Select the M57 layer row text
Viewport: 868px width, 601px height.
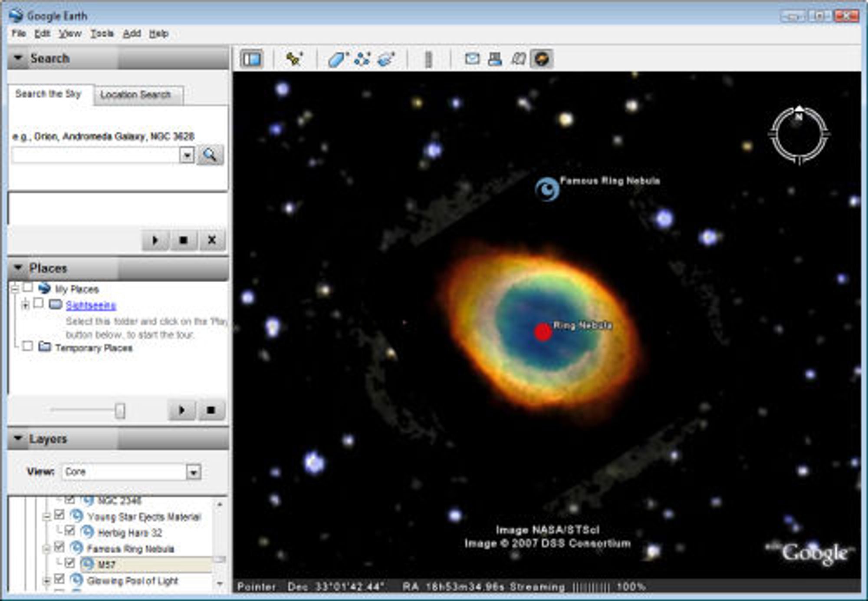click(x=106, y=565)
